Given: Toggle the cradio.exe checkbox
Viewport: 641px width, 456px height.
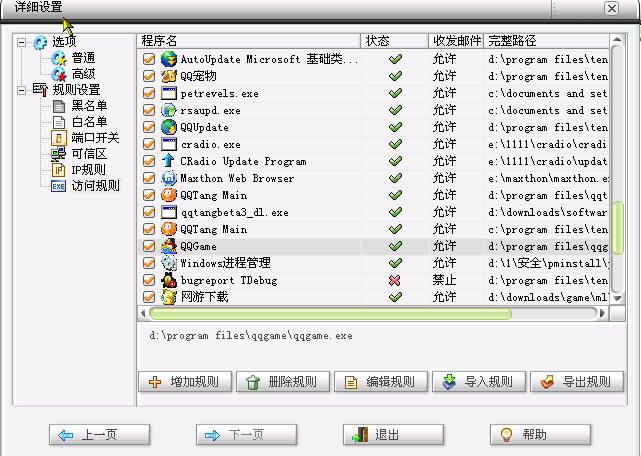Looking at the screenshot, I should point(149,144).
